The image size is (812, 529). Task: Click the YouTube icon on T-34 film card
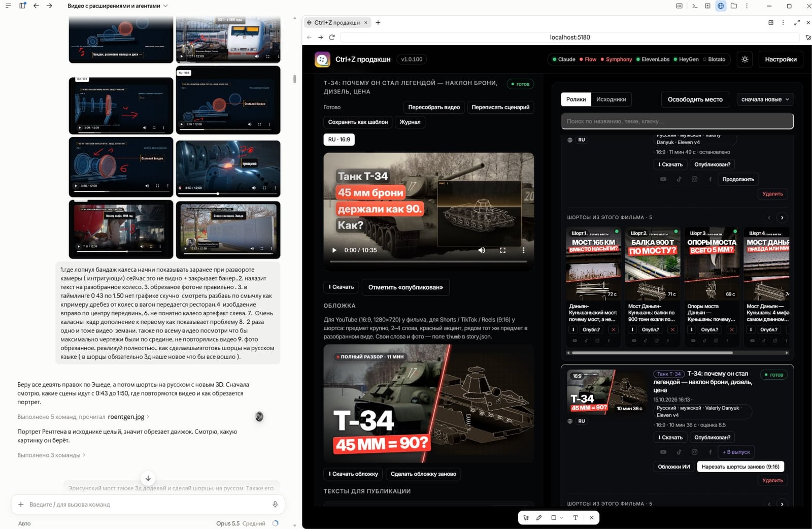(x=663, y=452)
